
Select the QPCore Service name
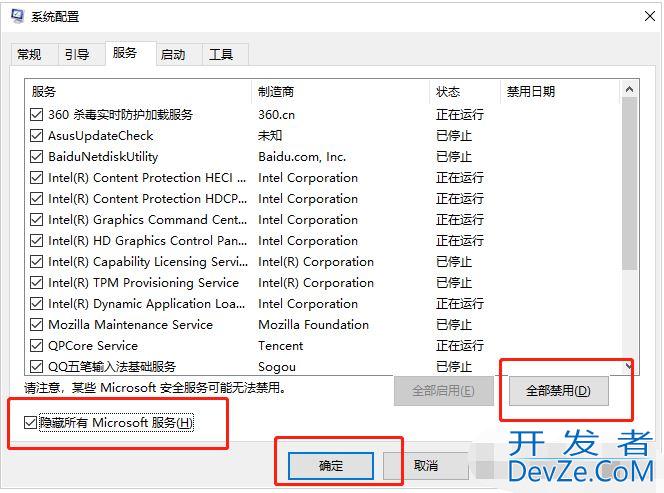coord(93,346)
